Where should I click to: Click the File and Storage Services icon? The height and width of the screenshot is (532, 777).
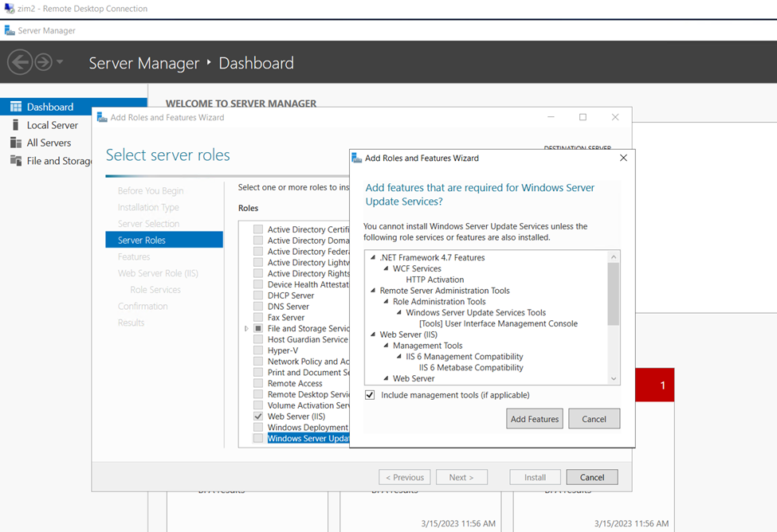point(15,160)
